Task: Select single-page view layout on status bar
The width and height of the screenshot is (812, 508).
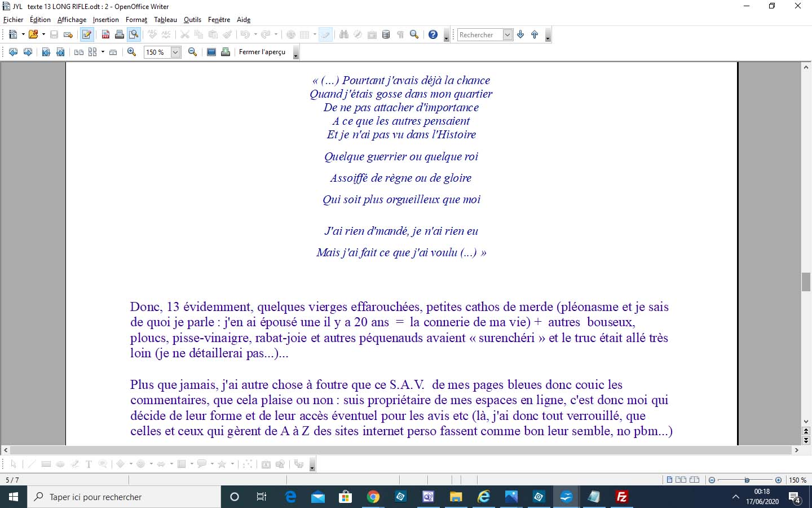Action: coord(669,480)
